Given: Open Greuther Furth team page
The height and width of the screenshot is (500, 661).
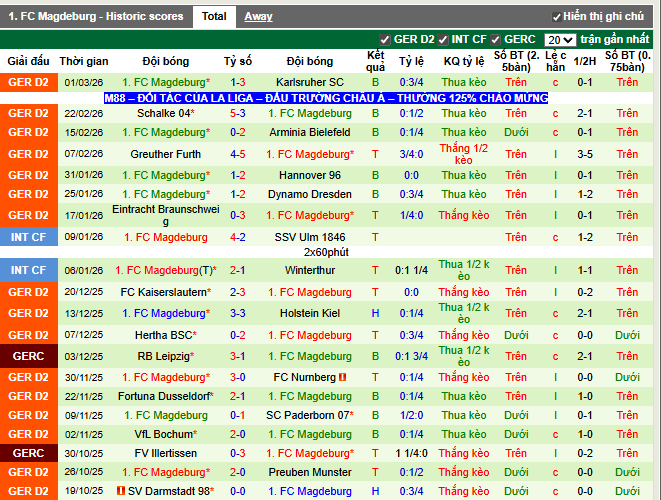Looking at the screenshot, I should coord(166,154).
